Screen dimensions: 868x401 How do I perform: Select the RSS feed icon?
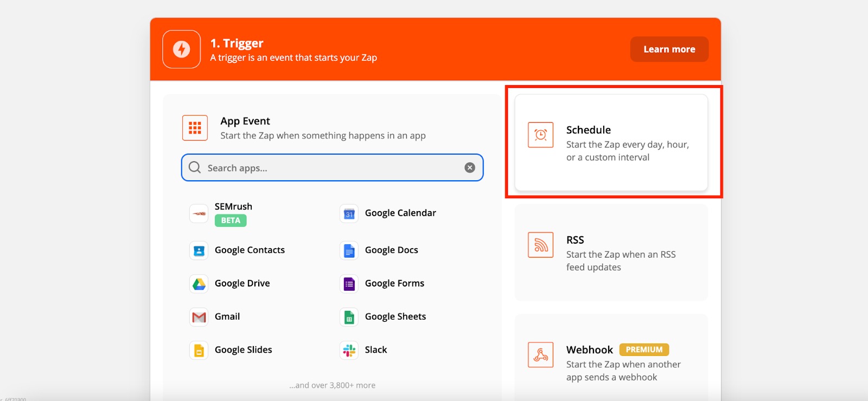[x=540, y=245]
